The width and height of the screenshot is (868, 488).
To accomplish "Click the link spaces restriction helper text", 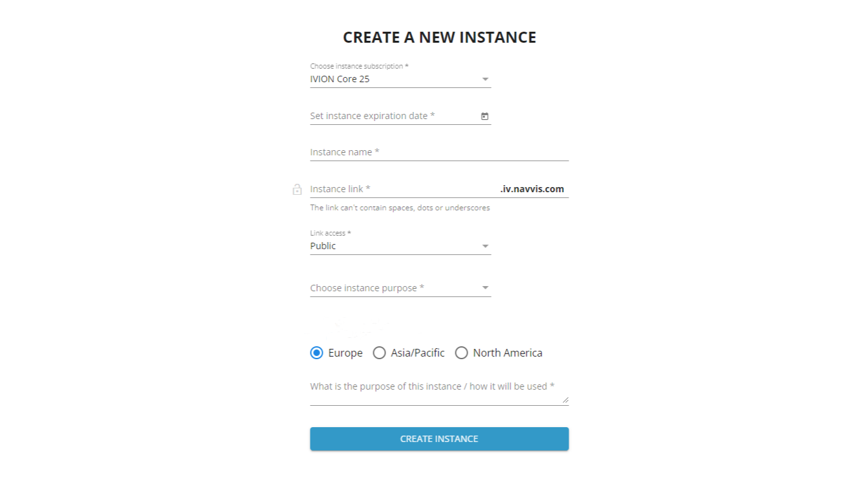I will pos(400,208).
